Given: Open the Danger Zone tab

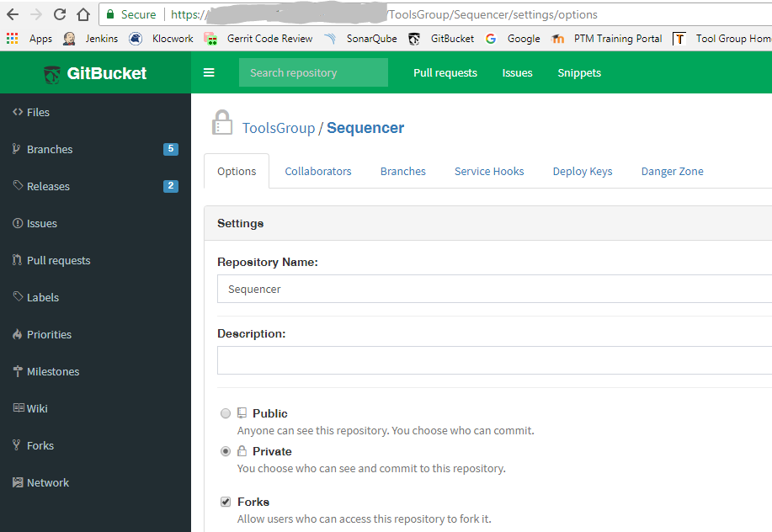Looking at the screenshot, I should tap(672, 171).
